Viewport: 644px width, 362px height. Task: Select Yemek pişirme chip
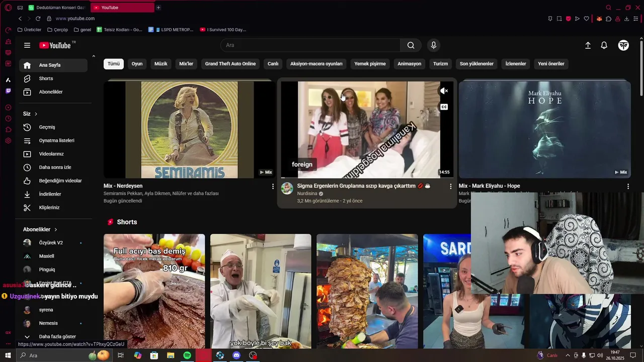click(x=370, y=64)
